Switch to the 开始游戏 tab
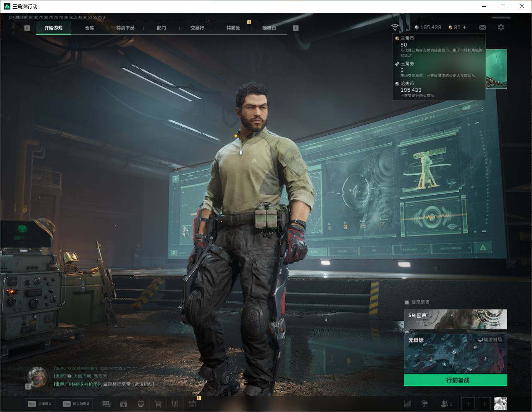532x412 pixels. [x=54, y=28]
